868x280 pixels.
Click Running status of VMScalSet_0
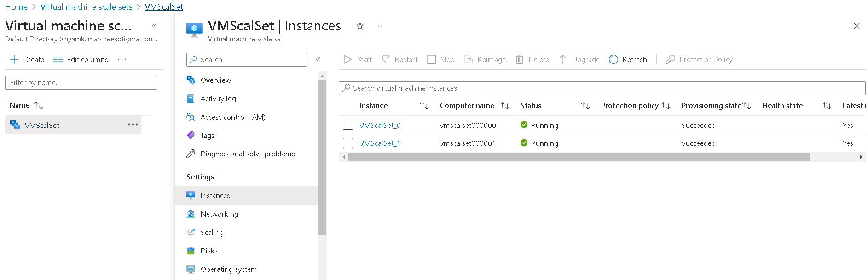539,125
